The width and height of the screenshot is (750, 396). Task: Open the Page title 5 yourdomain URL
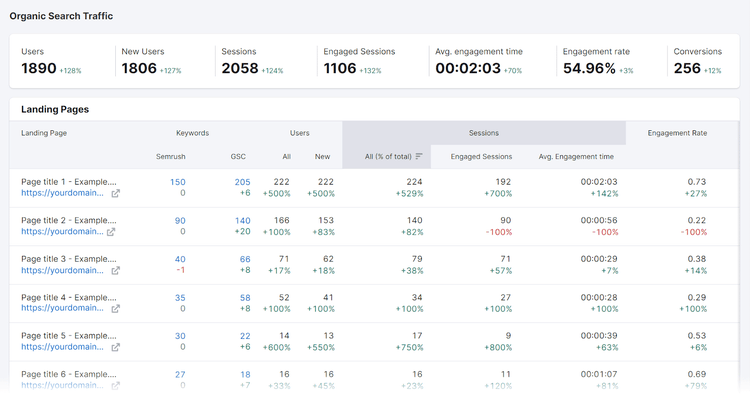coord(62,347)
